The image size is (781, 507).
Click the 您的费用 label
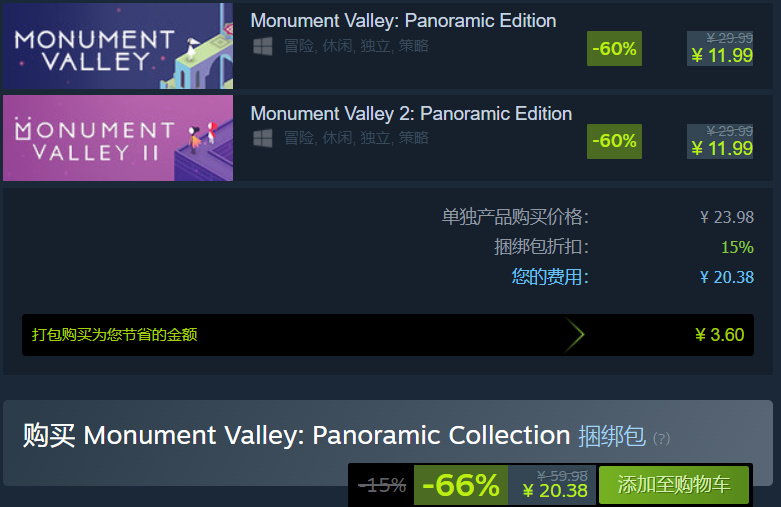(x=550, y=276)
